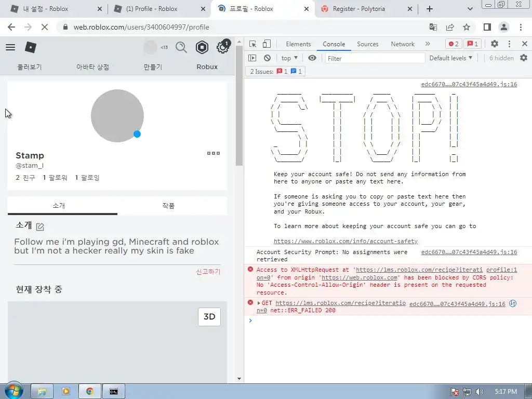Click the 신고하기 report link
This screenshot has width=532, height=399.
tap(208, 272)
